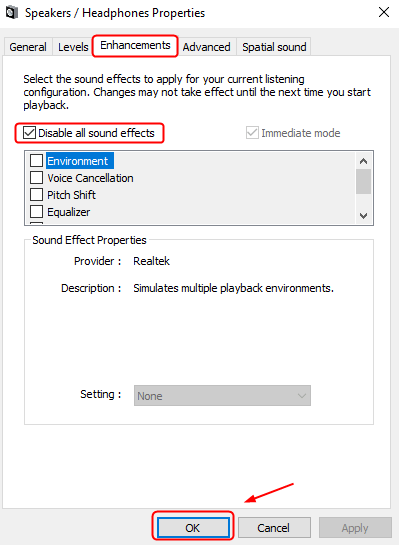Select the Enhancements tab

tap(135, 45)
